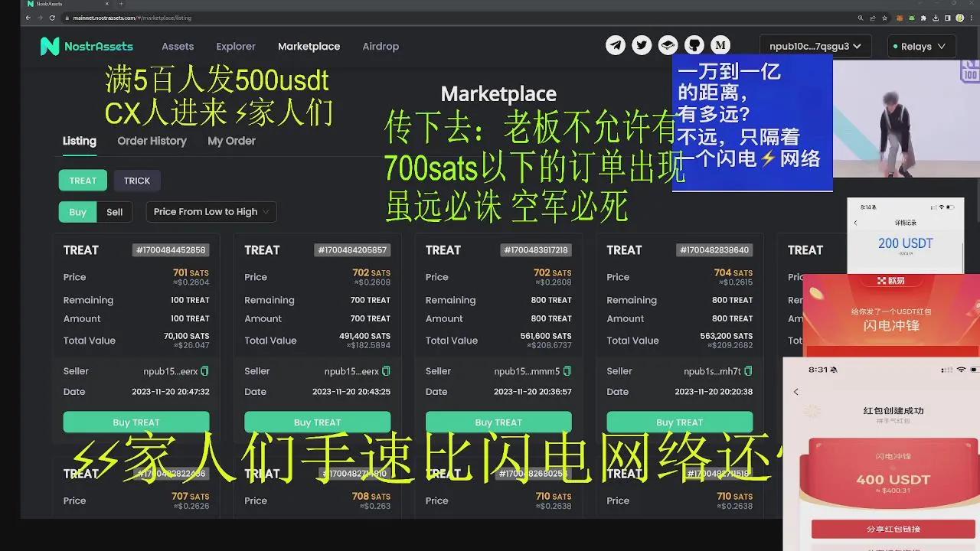
Task: Expand the Relays dropdown
Action: [x=922, y=46]
